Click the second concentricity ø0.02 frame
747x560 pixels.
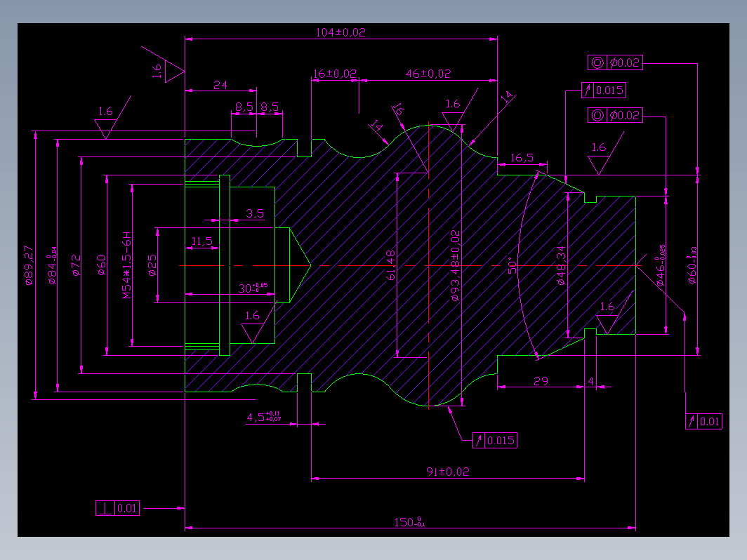(615, 115)
